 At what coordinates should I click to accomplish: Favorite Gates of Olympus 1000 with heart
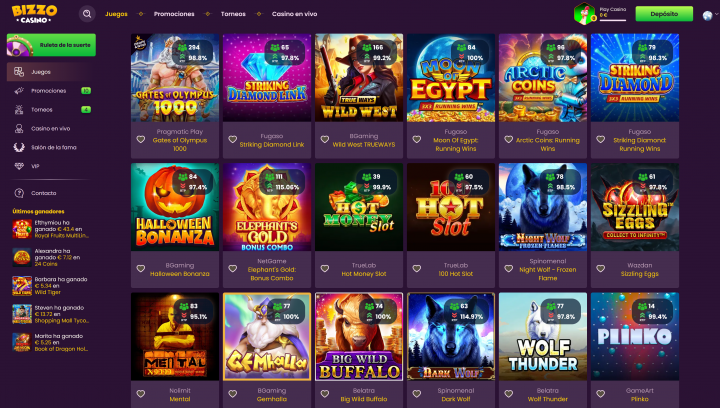[x=141, y=140]
